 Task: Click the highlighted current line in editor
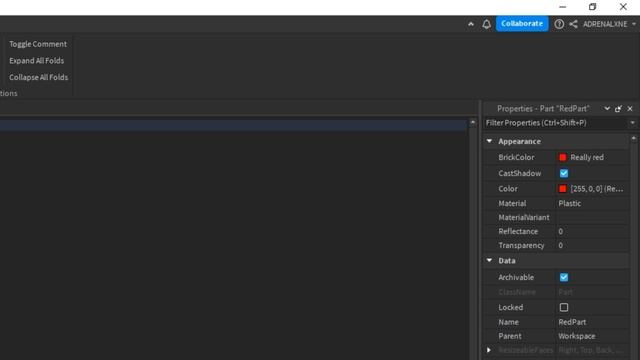pyautogui.click(x=233, y=125)
